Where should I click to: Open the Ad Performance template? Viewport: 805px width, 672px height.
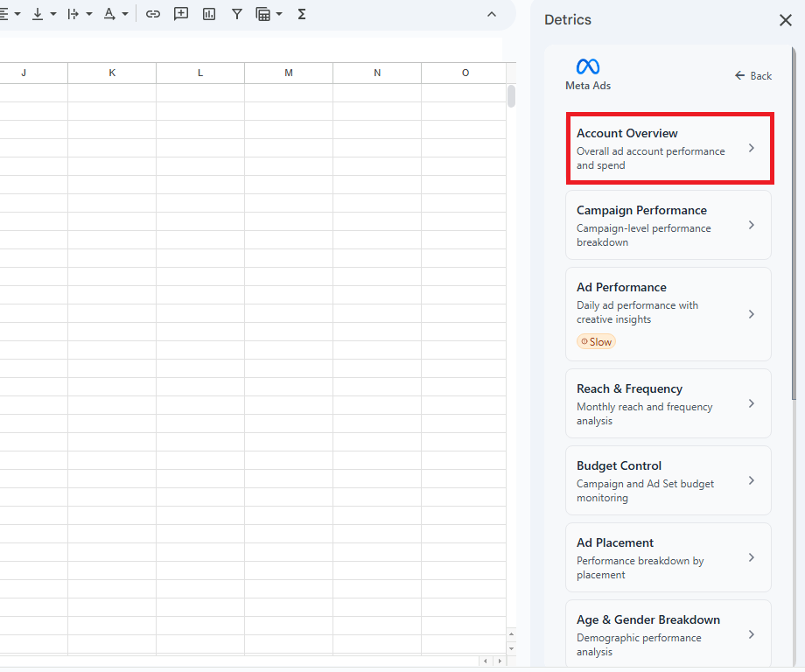(x=668, y=314)
